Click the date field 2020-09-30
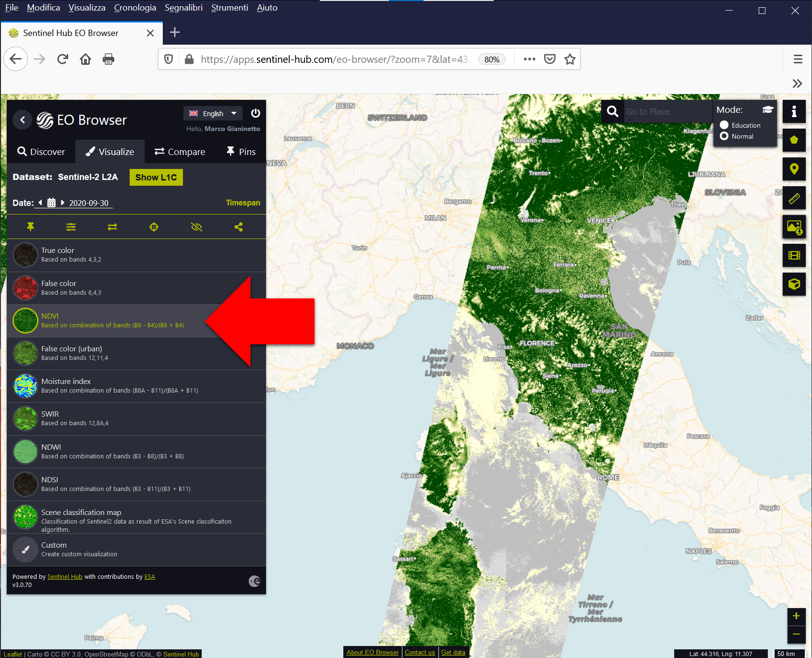 (x=89, y=203)
